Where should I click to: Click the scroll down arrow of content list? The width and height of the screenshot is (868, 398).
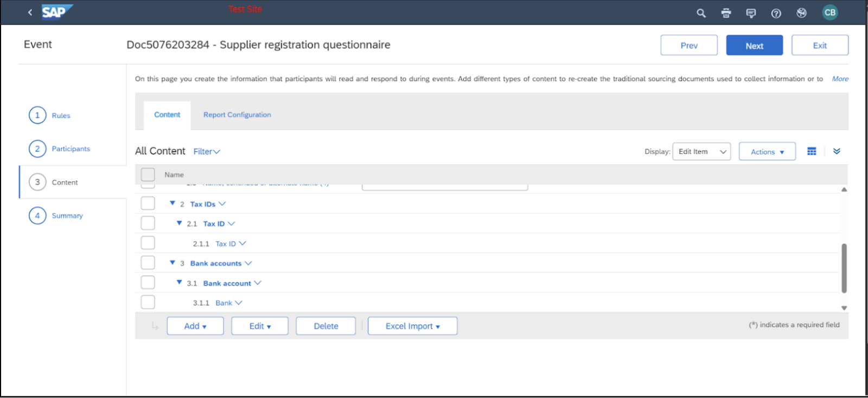(844, 308)
